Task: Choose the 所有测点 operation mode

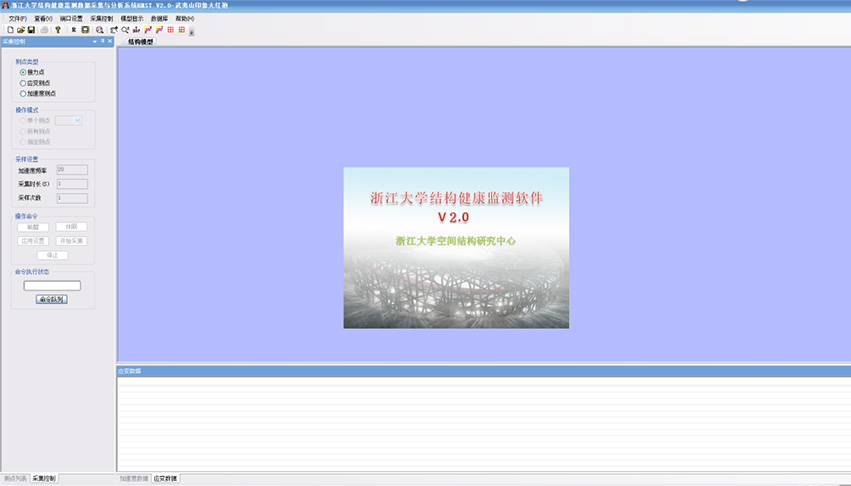Action: tap(23, 131)
